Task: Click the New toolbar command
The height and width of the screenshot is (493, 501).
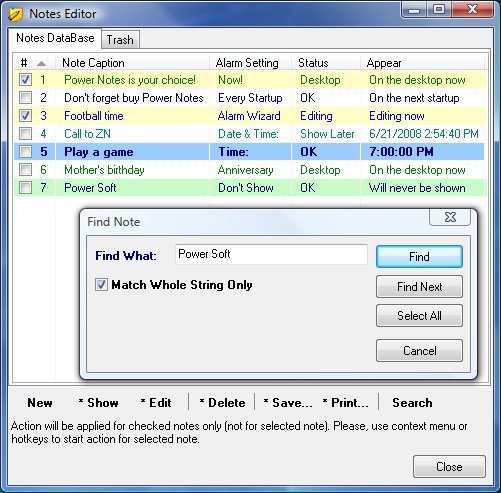Action: point(40,403)
